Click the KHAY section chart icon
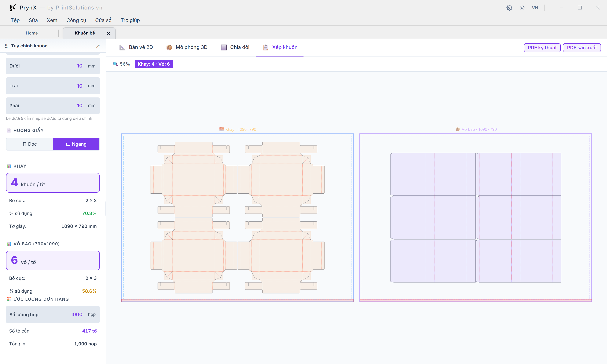The image size is (607, 364). coord(9,166)
